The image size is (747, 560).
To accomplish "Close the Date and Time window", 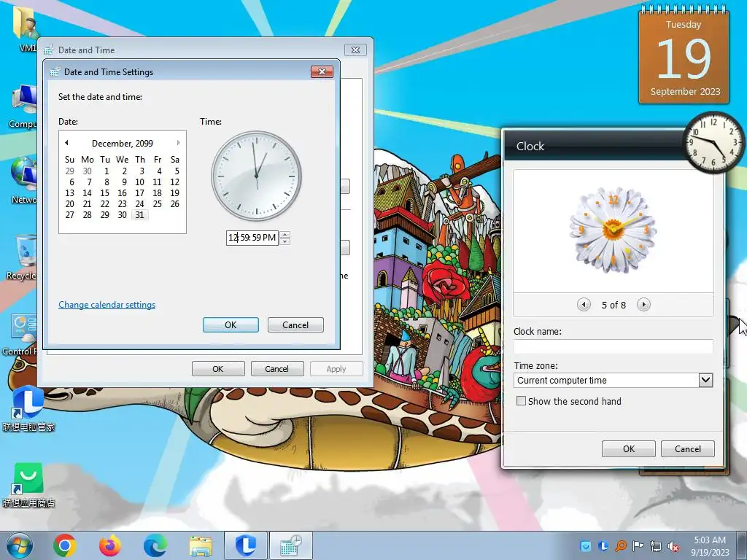I will (x=355, y=50).
